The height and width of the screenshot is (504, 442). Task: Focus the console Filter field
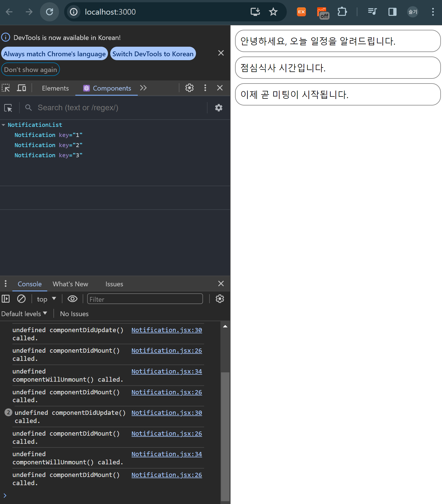click(145, 299)
